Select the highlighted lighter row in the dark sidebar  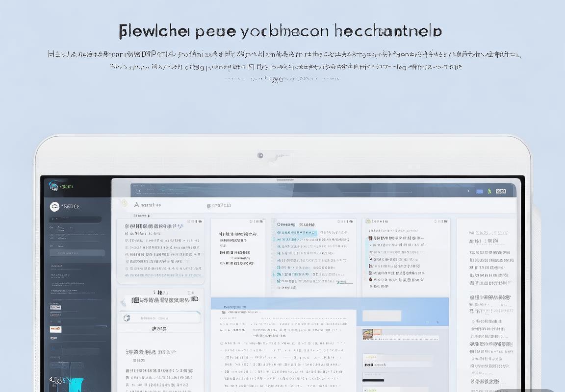(x=77, y=253)
